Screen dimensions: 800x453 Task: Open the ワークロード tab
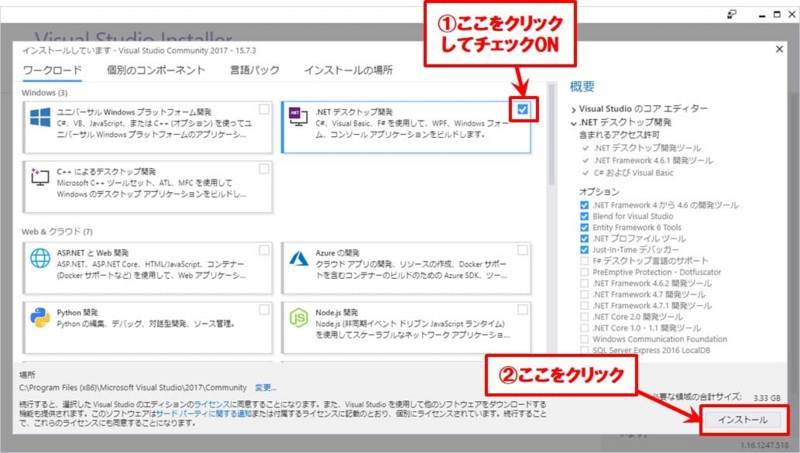pos(53,70)
